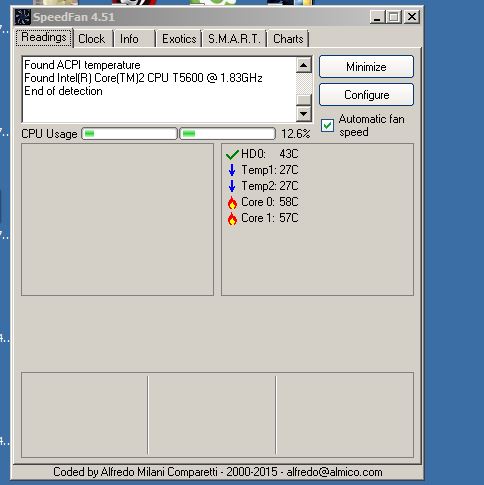Click the Minimize button
The height and width of the screenshot is (485, 484).
(366, 67)
